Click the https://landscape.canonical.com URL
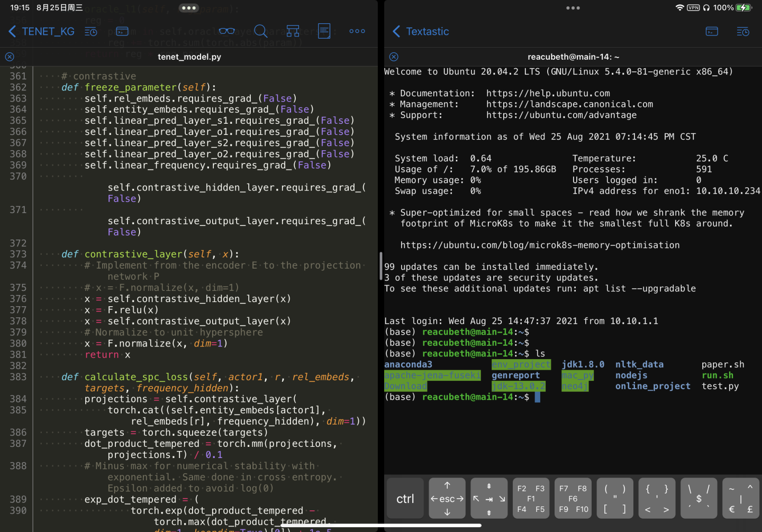This screenshot has height=532, width=762. [x=570, y=104]
